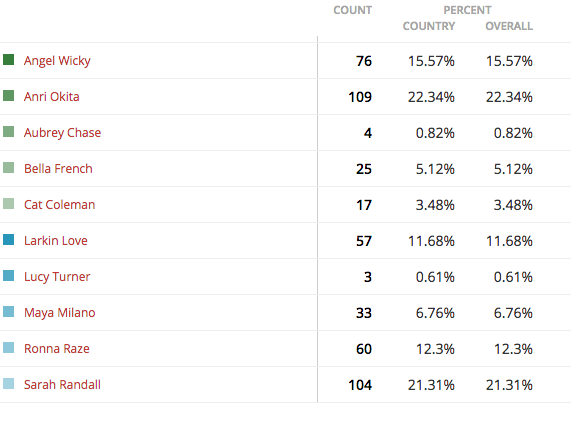The height and width of the screenshot is (423, 571).
Task: Open the Cat Coleman entry
Action: click(x=59, y=205)
